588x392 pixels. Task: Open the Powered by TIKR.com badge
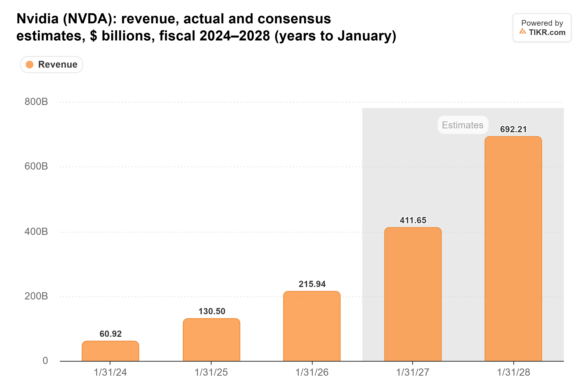542,27
